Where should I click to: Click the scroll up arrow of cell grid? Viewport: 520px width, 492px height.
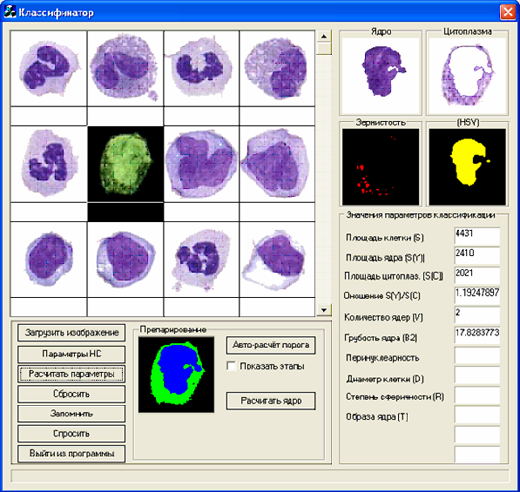324,36
